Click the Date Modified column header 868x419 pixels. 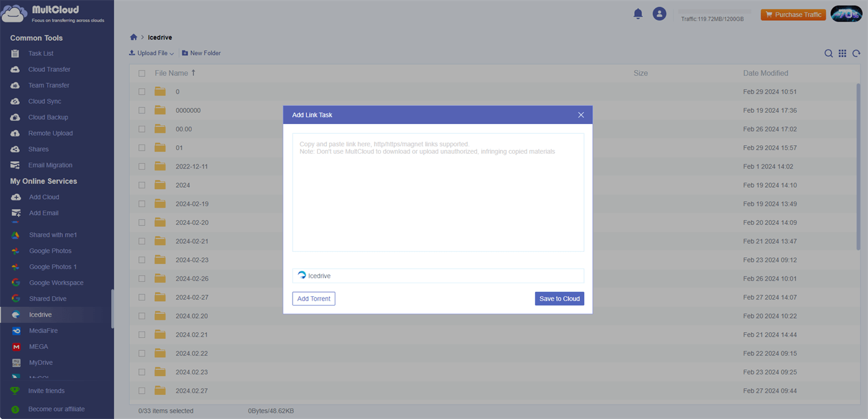click(766, 73)
